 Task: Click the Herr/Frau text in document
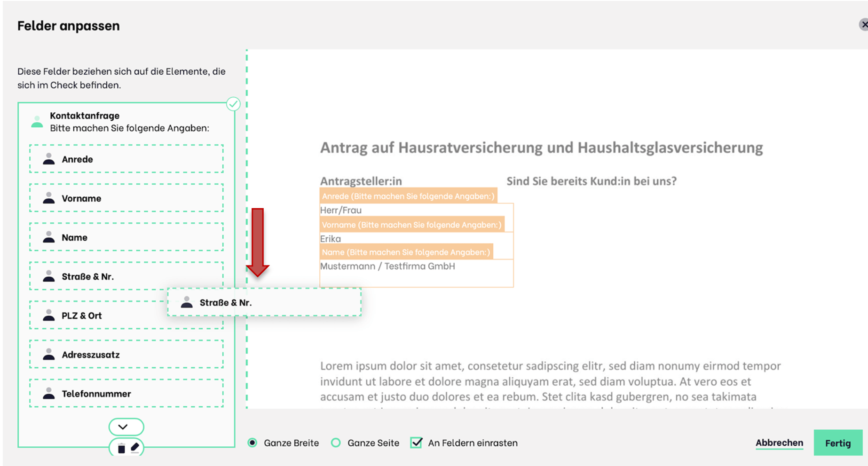point(341,210)
